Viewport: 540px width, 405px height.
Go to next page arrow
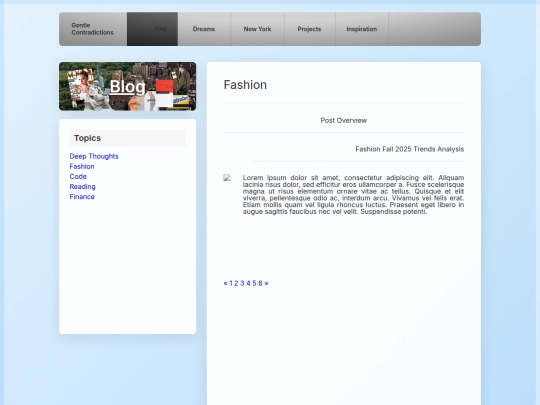266,283
